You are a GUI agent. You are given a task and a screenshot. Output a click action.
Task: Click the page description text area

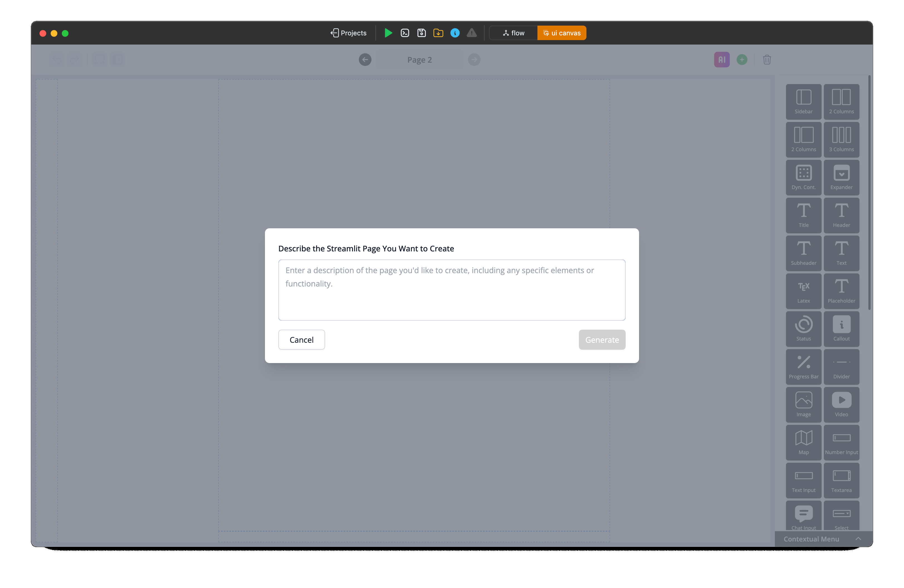pos(452,290)
